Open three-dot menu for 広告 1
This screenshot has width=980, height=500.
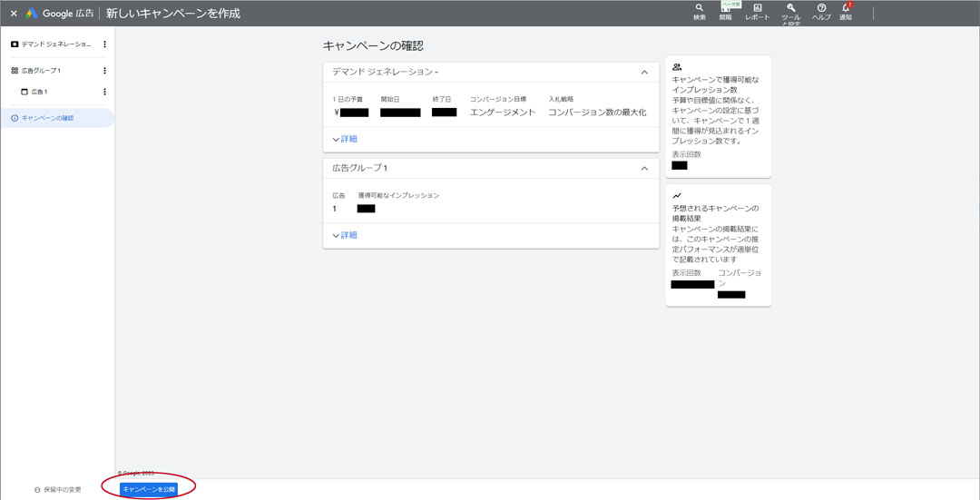tap(104, 92)
